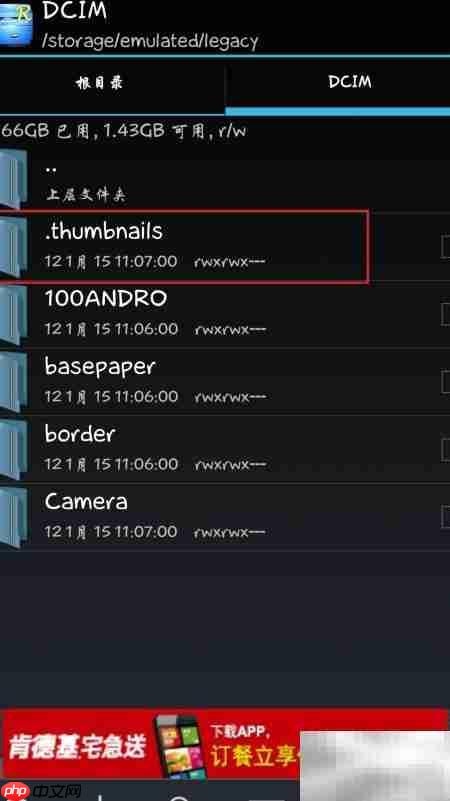Open the .thumbnails folder icon
The image size is (450, 801).
[13, 248]
